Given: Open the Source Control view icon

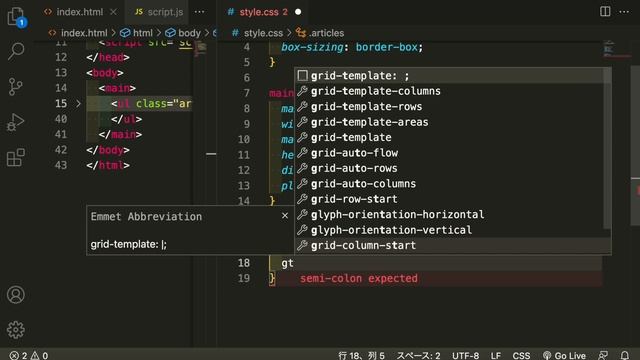Looking at the screenshot, I should click(16, 87).
